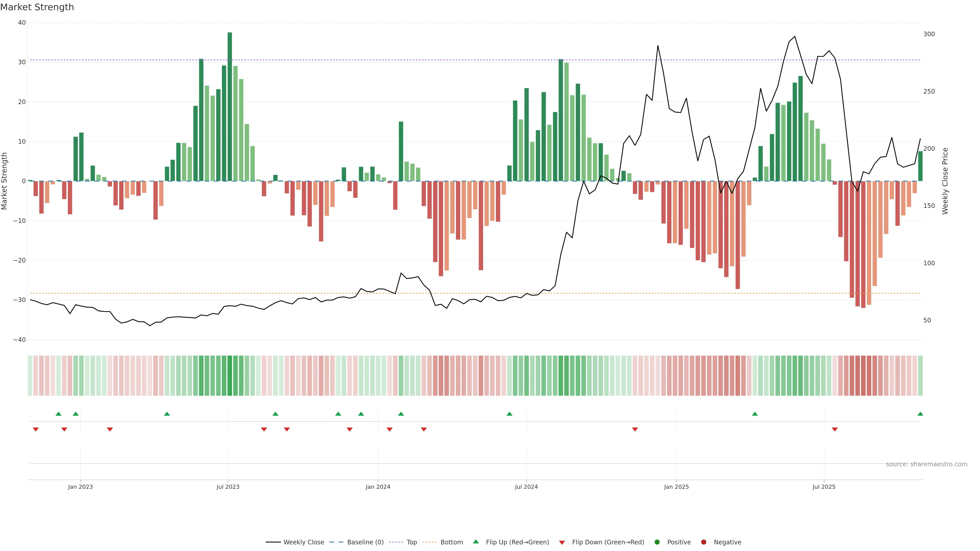Image resolution: width=980 pixels, height=551 pixels.
Task: Click the Jan 2024 x-axis label
Action: point(378,487)
